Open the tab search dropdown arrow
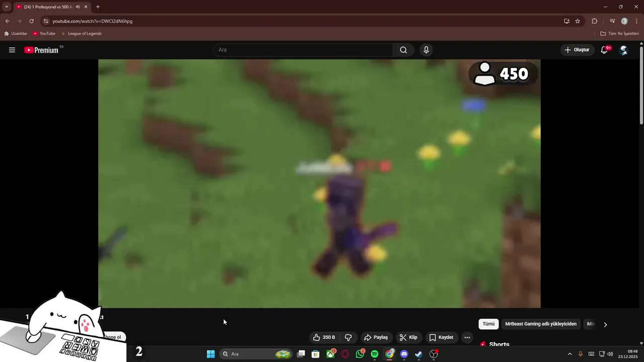 [7, 7]
